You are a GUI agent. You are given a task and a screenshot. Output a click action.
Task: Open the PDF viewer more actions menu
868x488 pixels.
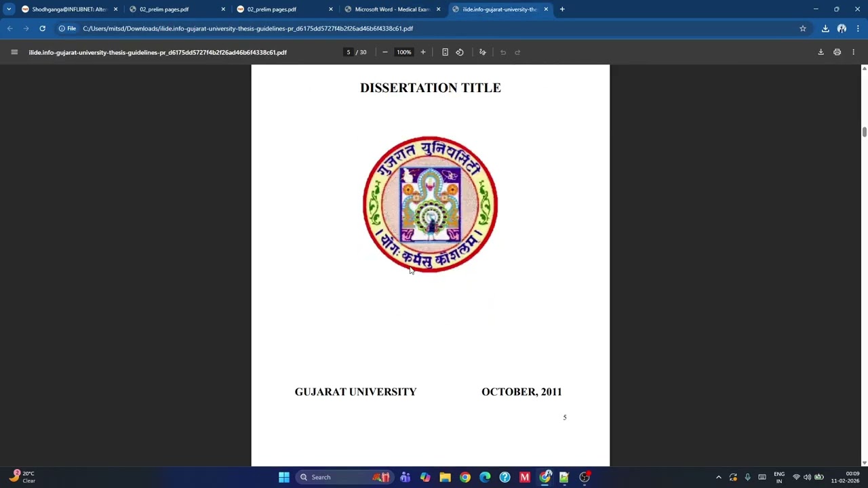(854, 52)
